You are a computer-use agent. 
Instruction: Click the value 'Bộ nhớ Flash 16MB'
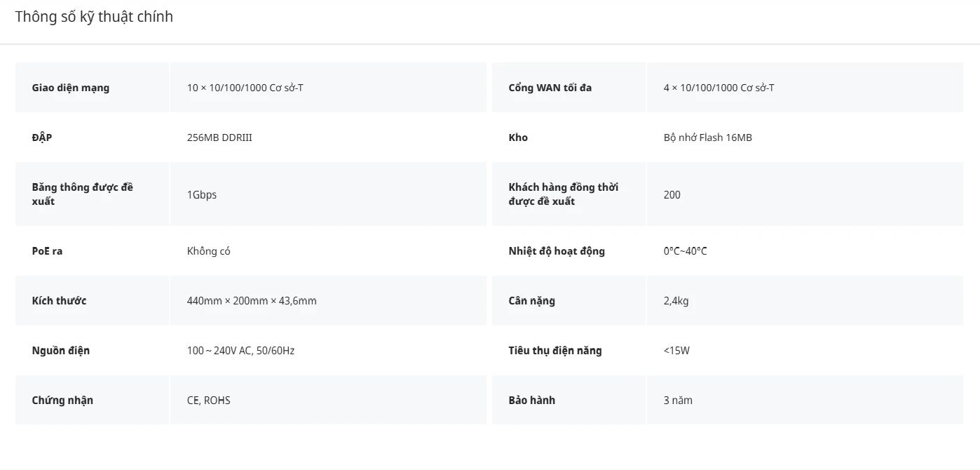(x=708, y=137)
